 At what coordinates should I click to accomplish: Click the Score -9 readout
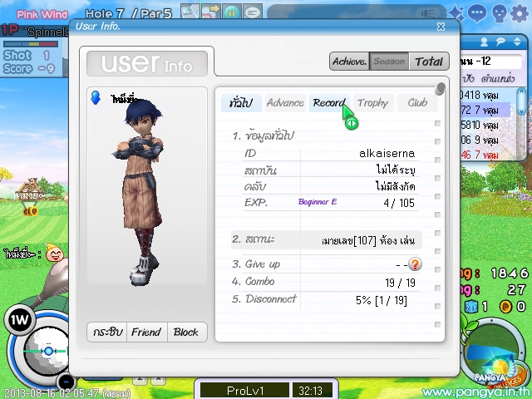point(29,69)
